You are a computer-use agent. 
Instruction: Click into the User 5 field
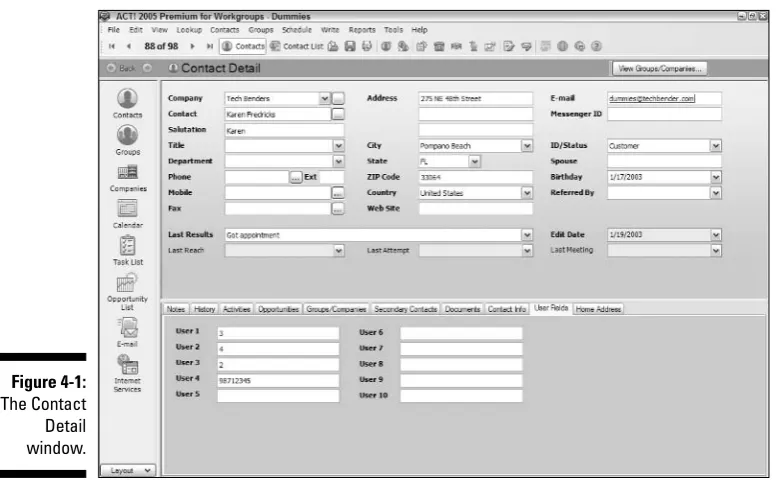tap(278, 395)
